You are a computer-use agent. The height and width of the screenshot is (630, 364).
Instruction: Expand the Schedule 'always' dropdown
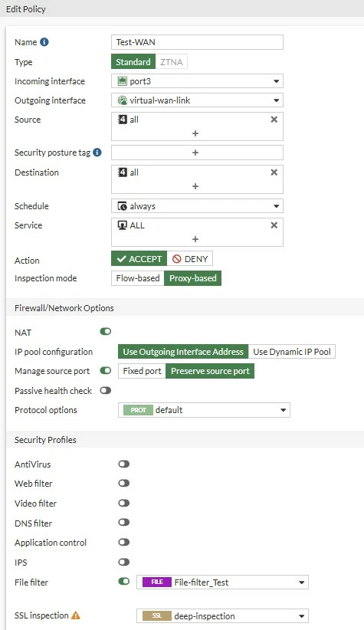tap(197, 206)
